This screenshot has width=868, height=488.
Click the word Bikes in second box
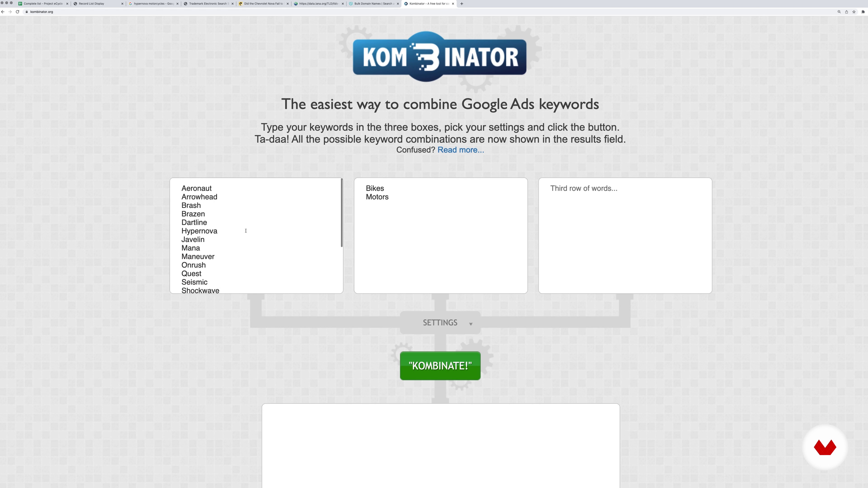(x=375, y=188)
